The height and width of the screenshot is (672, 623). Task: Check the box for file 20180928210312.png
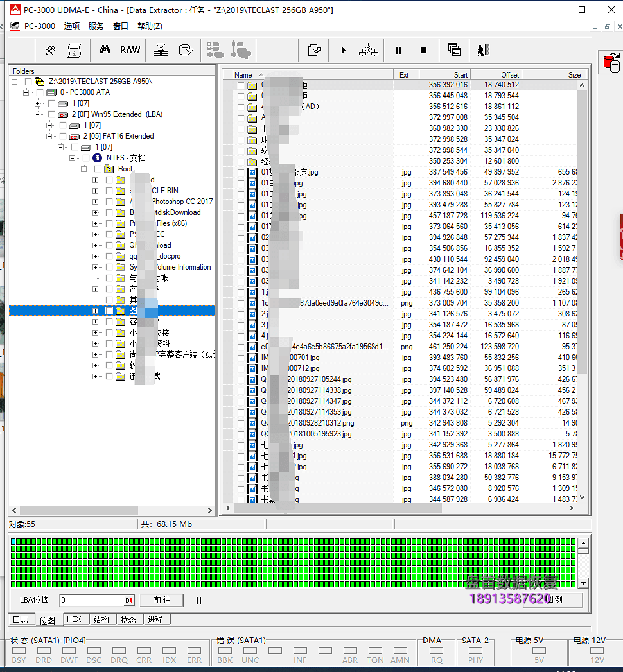(241, 424)
